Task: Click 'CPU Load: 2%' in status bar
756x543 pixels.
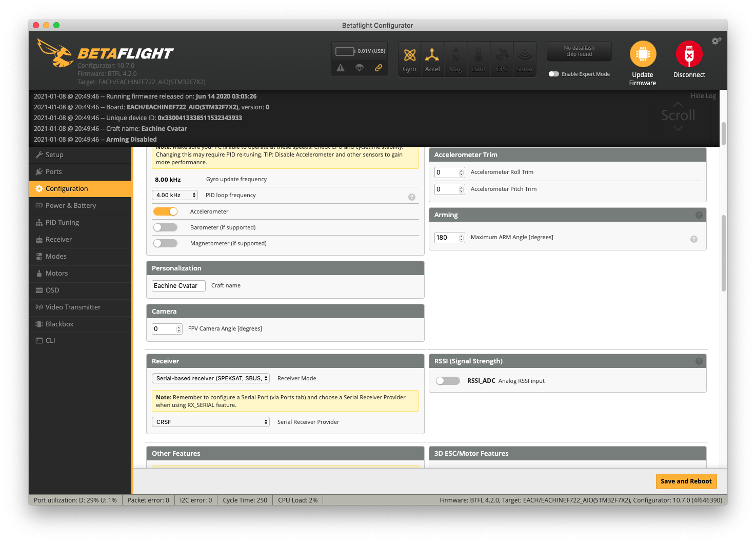Action: point(298,500)
